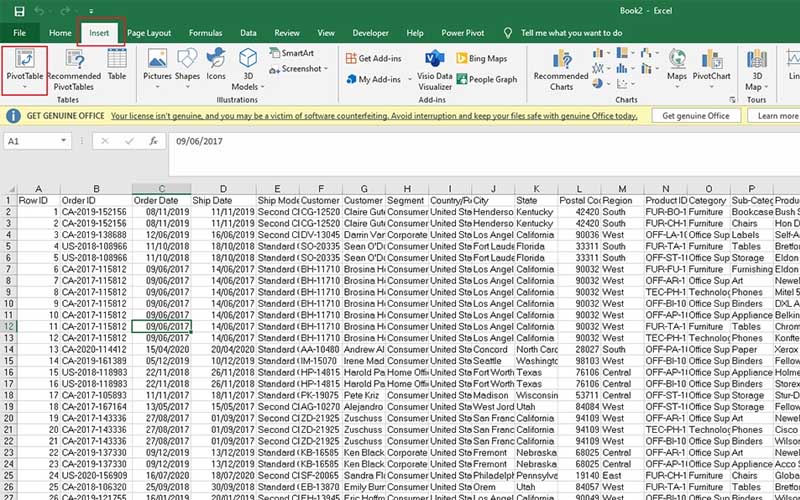Click the fx Insert Function icon
This screenshot has width=800, height=500.
pos(153,141)
